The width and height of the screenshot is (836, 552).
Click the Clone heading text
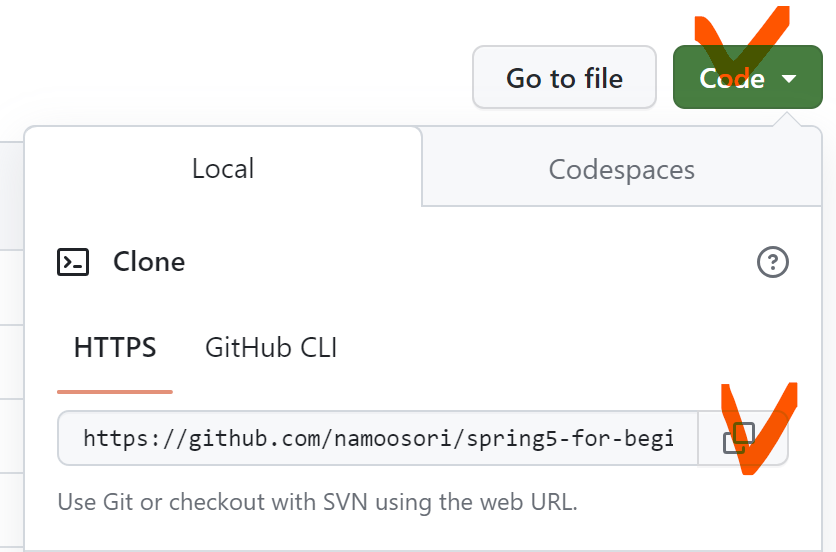click(x=149, y=262)
